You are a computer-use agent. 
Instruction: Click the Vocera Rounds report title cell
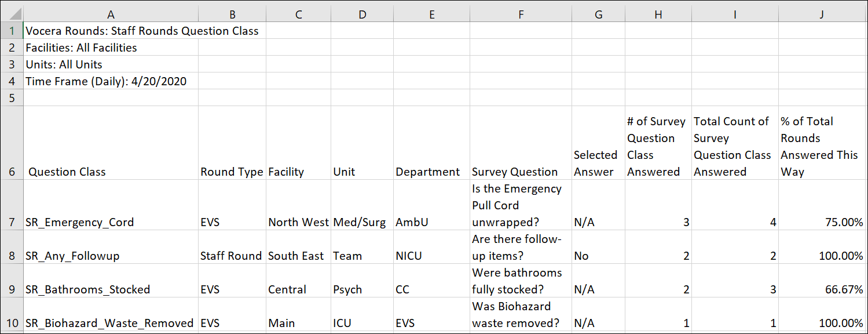(x=110, y=31)
